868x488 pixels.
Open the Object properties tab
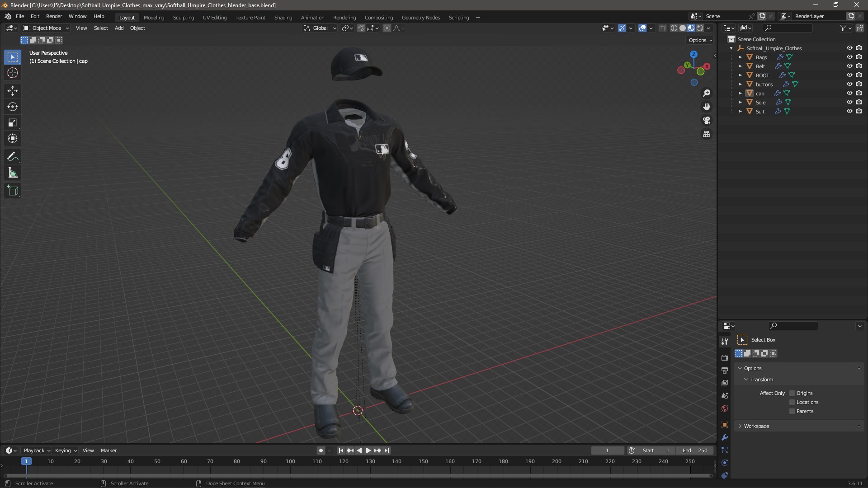pos(725,425)
